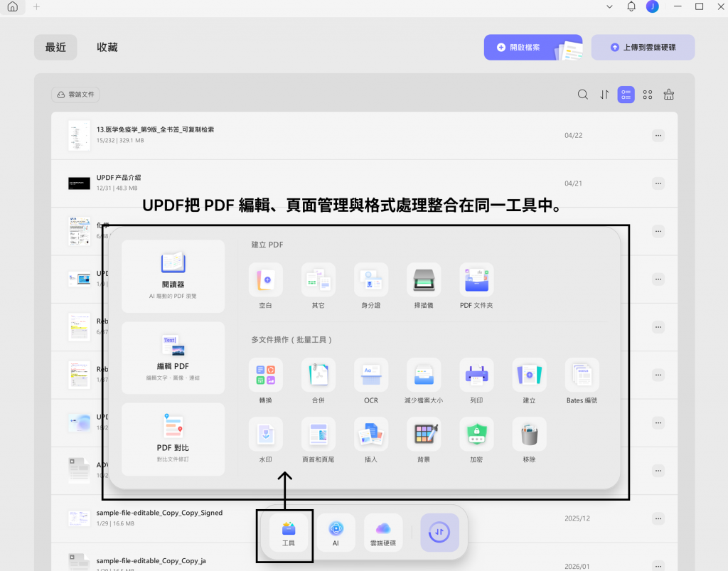Open the 合併 merge tool

click(x=318, y=375)
